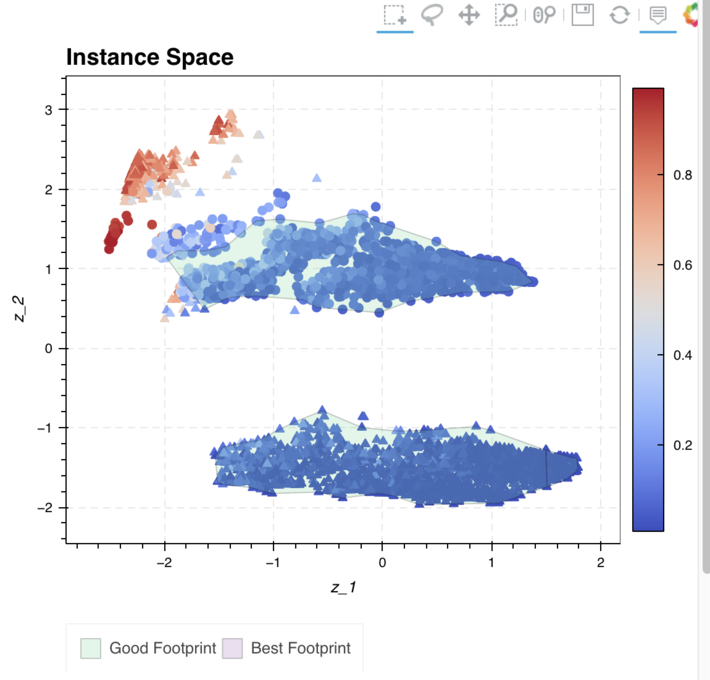Image resolution: width=710 pixels, height=680 pixels.
Task: Click the y-axis tick label 3
Action: point(48,110)
